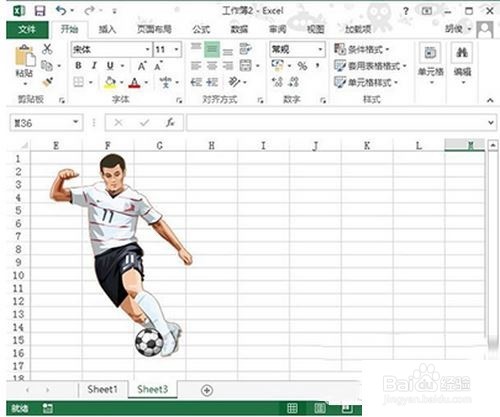This screenshot has height=417, width=500.
Task: Decrease font size with smaller A icon
Action: (x=158, y=66)
